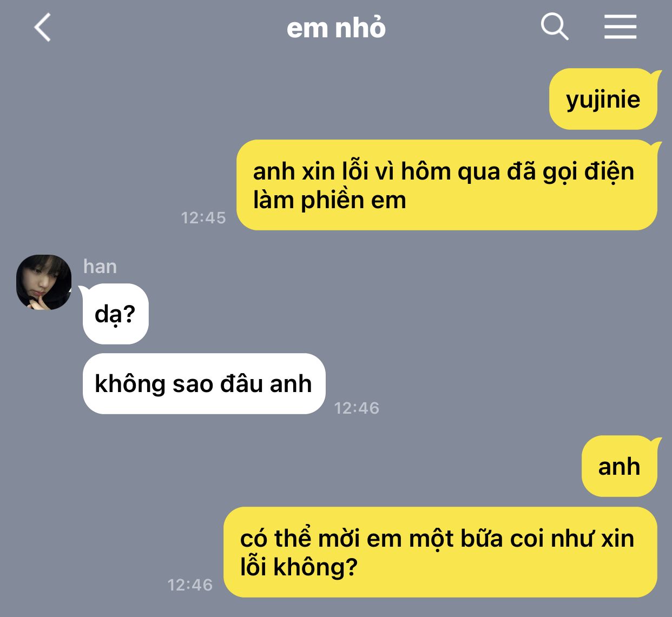Image resolution: width=672 pixels, height=617 pixels.
Task: Select the short yellow 'anh' bubble
Action: [x=620, y=466]
